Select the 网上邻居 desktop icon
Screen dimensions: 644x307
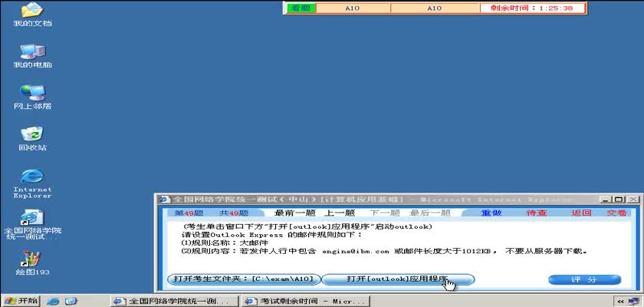click(x=32, y=97)
